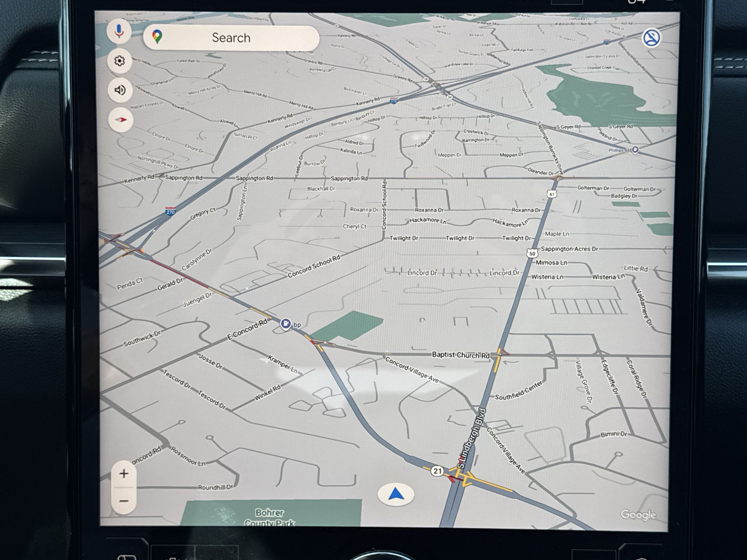Screen dimensions: 747x560
Task: Zoom in with the plus button
Action: tap(124, 473)
